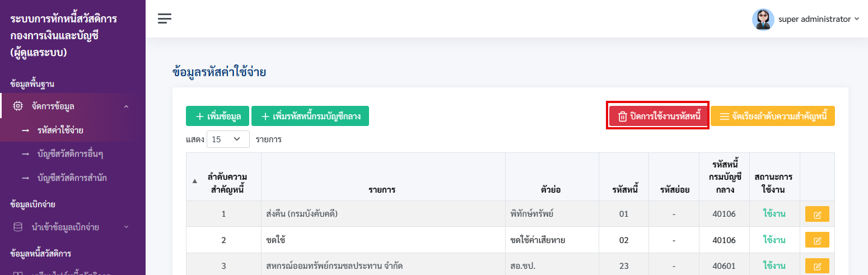Sort by ลำดับความสำคัญหนี้ column arrow
The image size is (868, 275).
(x=195, y=181)
